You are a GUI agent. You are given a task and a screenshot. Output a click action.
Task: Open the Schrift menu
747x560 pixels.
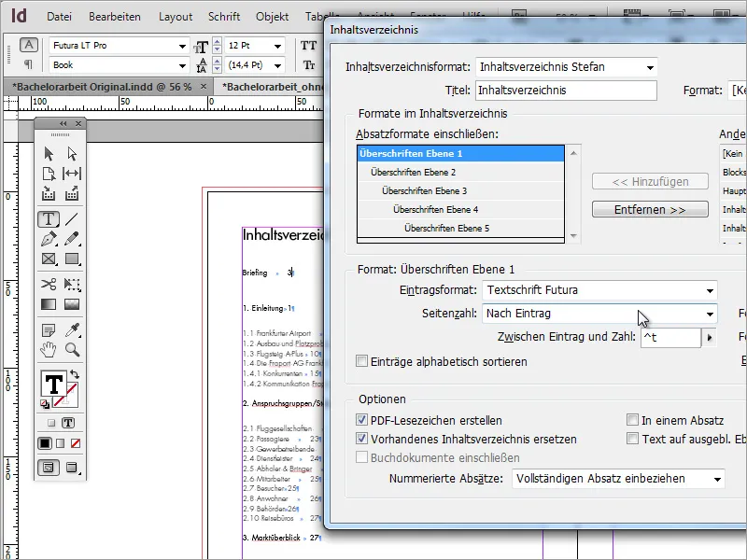point(224,17)
